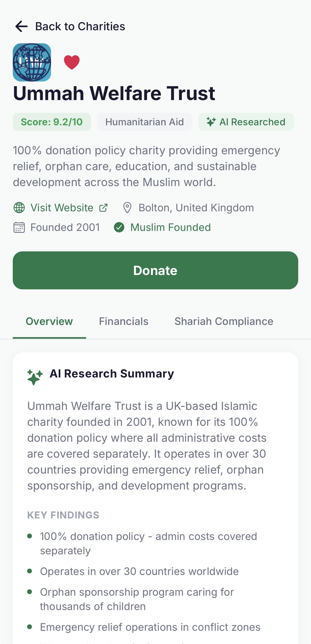This screenshot has height=644, width=311.
Task: Toggle the red heart favorite icon
Action: coord(72,62)
